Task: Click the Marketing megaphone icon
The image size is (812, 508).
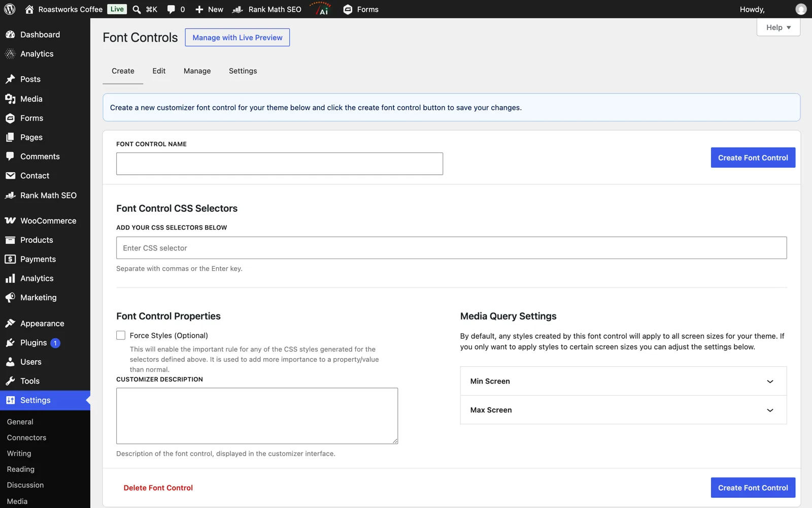Action: tap(10, 298)
